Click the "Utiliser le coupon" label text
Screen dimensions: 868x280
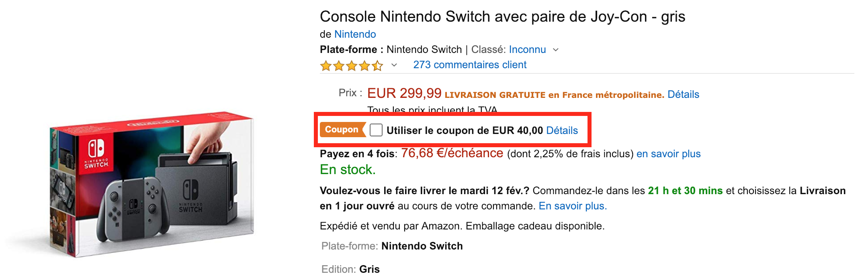[x=464, y=130]
